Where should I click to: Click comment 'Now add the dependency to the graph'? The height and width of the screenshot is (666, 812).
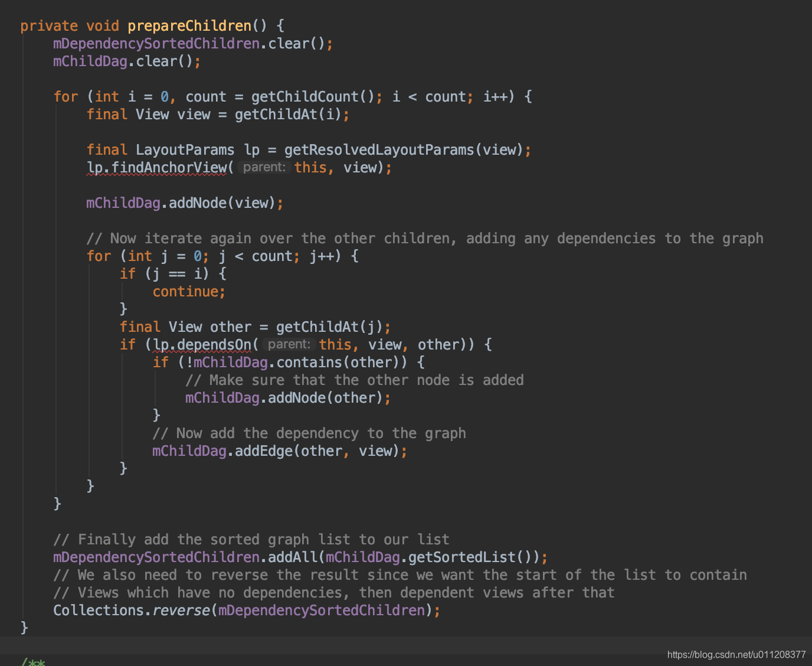(x=309, y=433)
